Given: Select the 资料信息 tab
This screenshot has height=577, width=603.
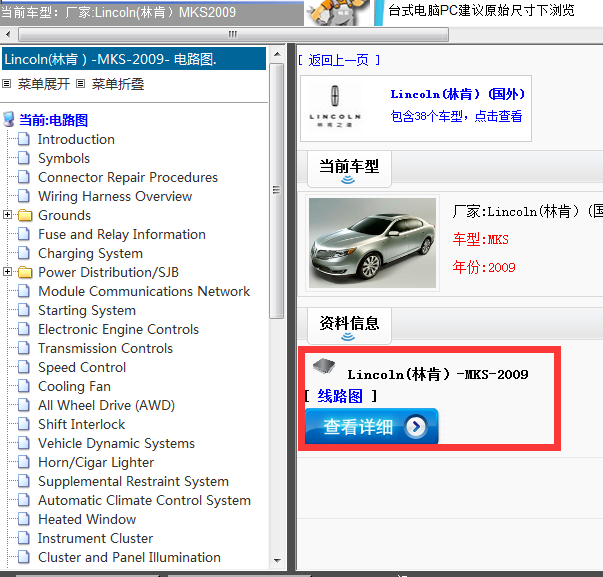Looking at the screenshot, I should coord(349,325).
